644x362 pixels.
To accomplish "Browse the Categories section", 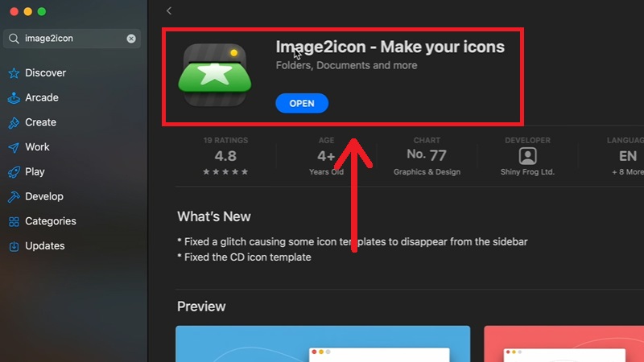I will 51,220.
